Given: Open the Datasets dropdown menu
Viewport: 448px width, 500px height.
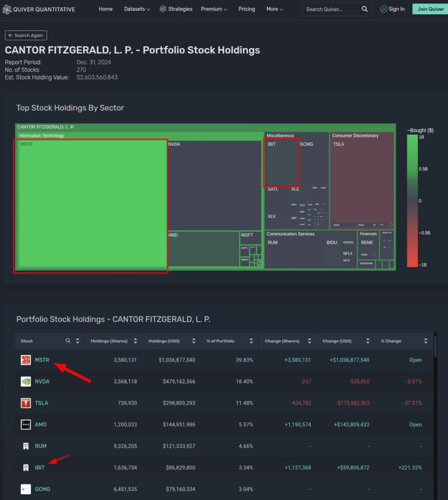Looking at the screenshot, I should (137, 9).
